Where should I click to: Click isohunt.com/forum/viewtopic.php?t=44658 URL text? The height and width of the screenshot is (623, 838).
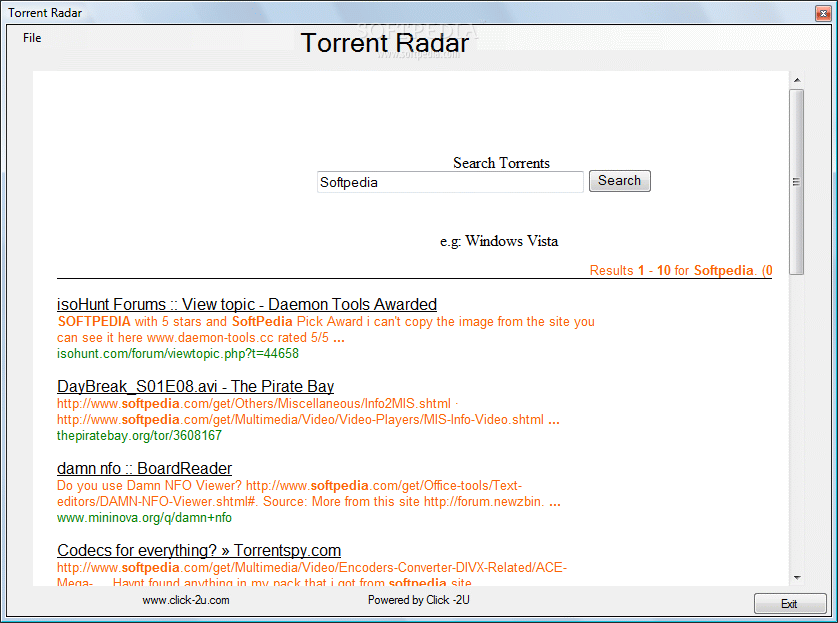coord(178,354)
